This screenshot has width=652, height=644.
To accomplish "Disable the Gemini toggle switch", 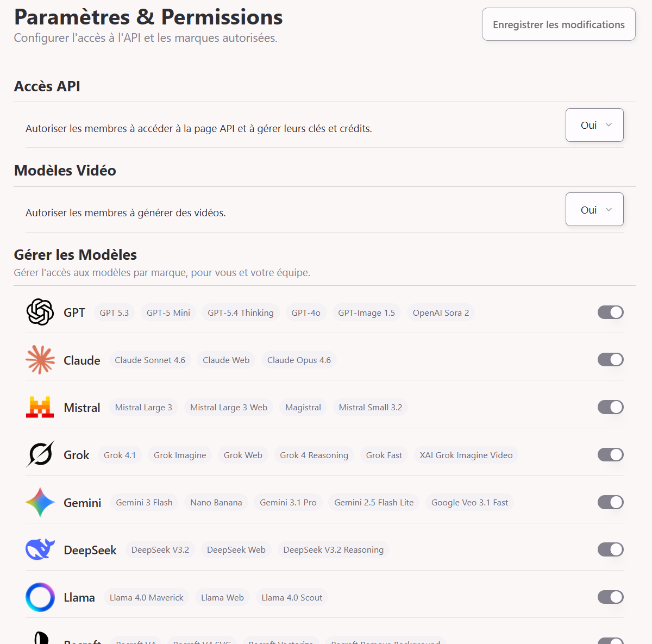I will tap(610, 502).
